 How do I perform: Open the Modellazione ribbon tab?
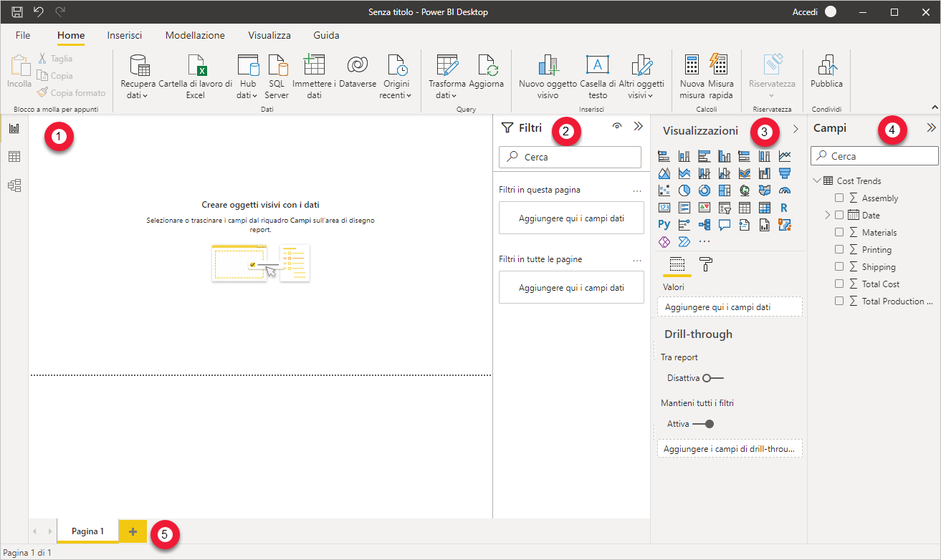click(x=195, y=35)
